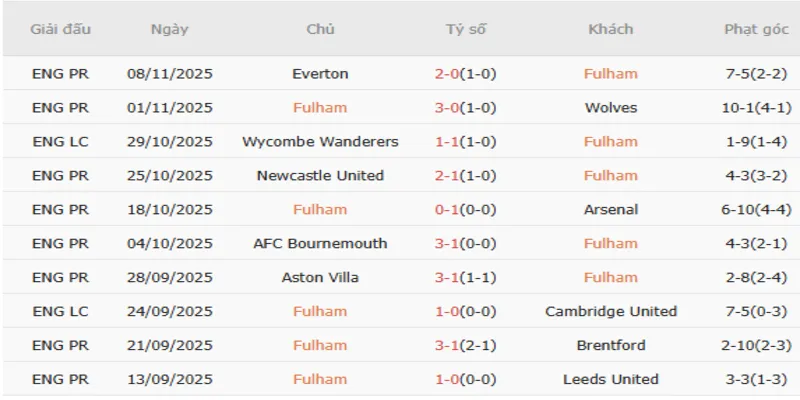Open the Arsenal team entry

610,210
